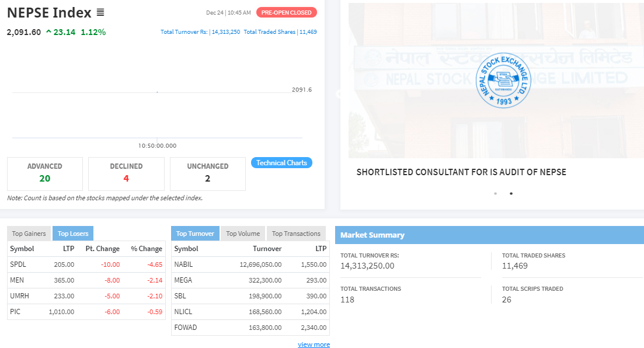644x348 pixels.
Task: Click the Dec 24 10:45 AM timestamp
Action: click(228, 13)
